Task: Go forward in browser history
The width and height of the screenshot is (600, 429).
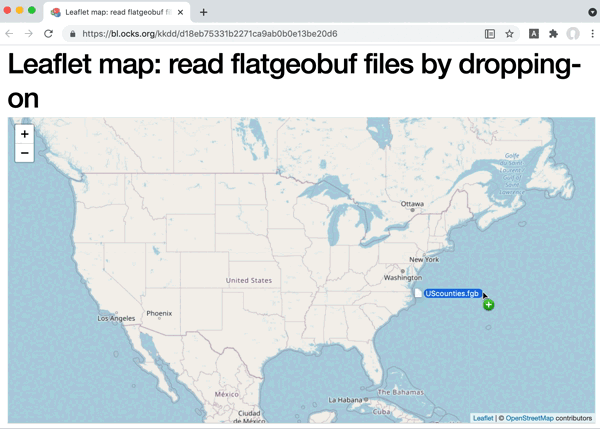Action: 29,34
